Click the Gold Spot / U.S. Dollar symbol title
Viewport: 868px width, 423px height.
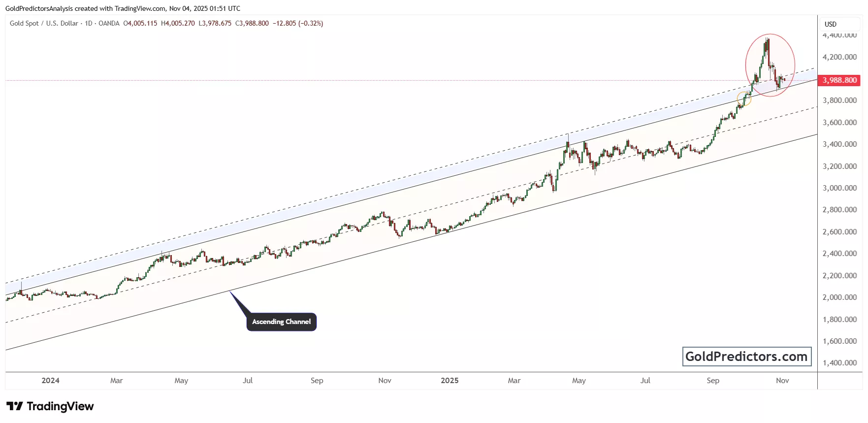[44, 23]
